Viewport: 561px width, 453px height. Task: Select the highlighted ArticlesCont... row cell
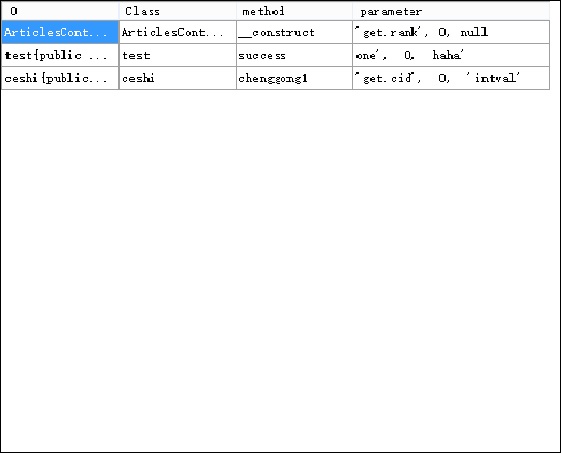60,32
